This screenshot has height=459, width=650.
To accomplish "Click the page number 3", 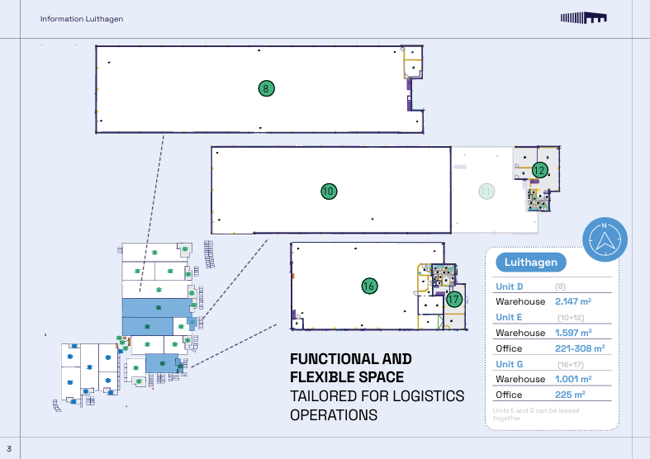I will click(x=9, y=449).
